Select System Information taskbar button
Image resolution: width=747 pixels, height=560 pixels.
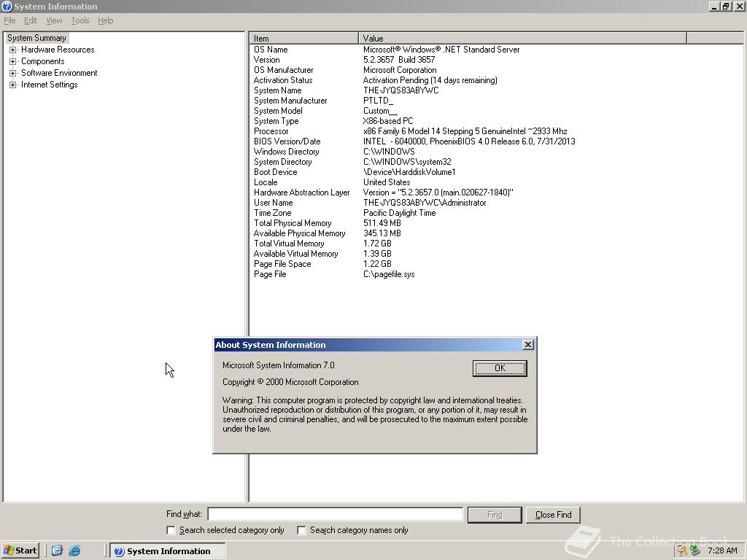click(x=168, y=551)
